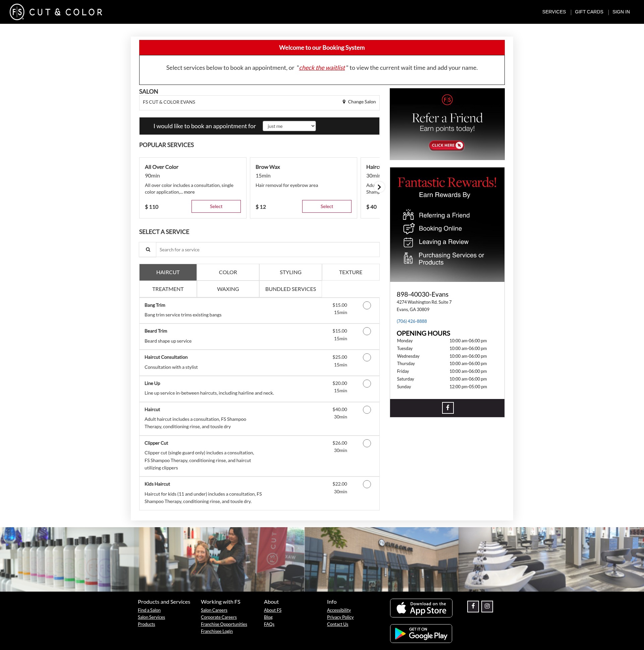Screen dimensions: 644x650
Task: Call the salon phone number (706) 426-8888
Action: [x=412, y=321]
